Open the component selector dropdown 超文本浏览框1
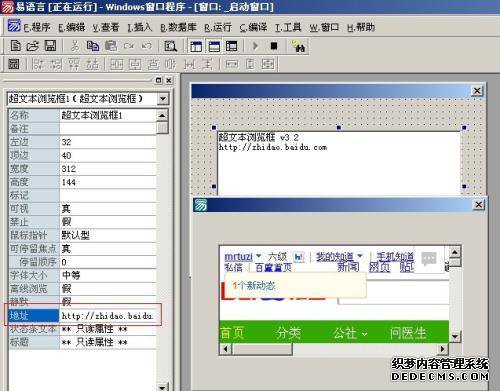 click(x=163, y=99)
